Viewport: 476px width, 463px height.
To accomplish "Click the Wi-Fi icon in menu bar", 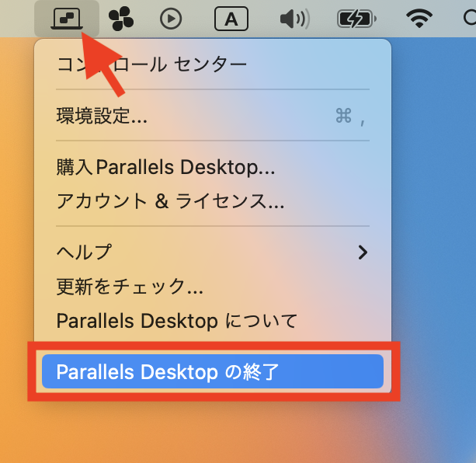I will (x=419, y=19).
